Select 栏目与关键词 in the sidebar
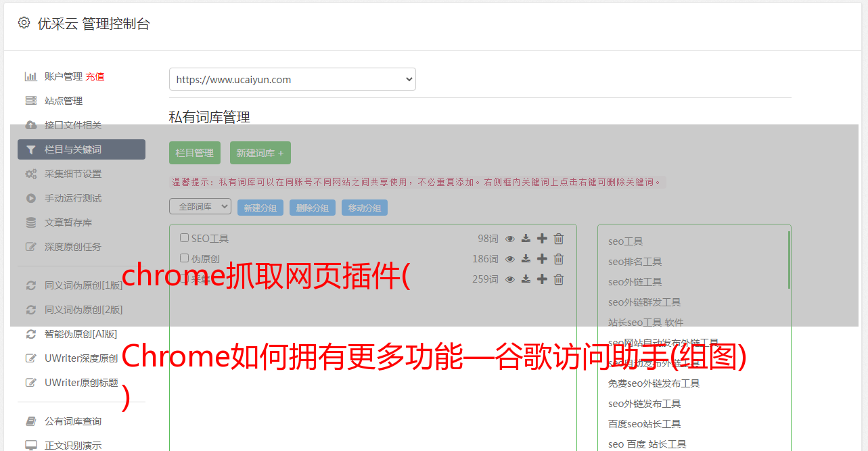 pyautogui.click(x=81, y=149)
